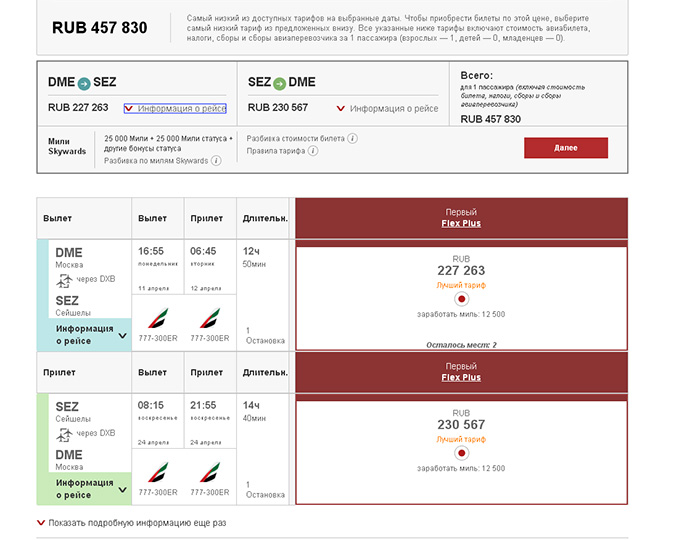Open the info icon beside Правила тарифа
Image resolution: width=700 pixels, height=540 pixels.
313,151
